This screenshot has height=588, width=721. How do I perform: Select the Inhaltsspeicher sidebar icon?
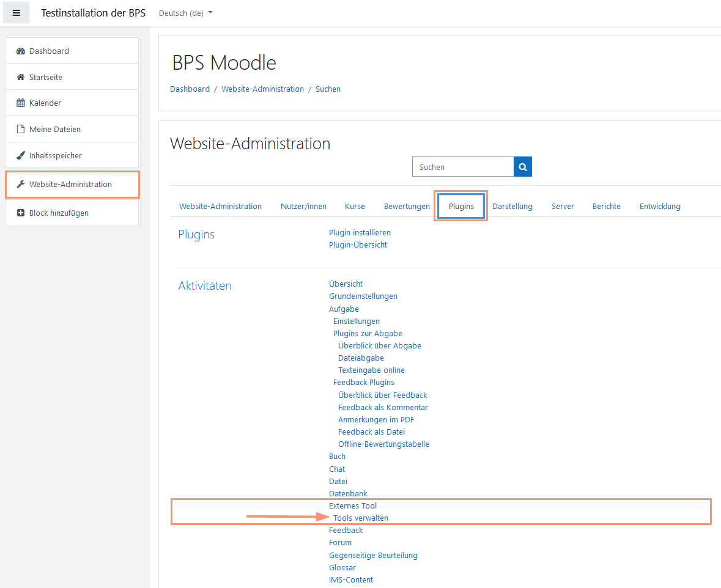click(22, 155)
